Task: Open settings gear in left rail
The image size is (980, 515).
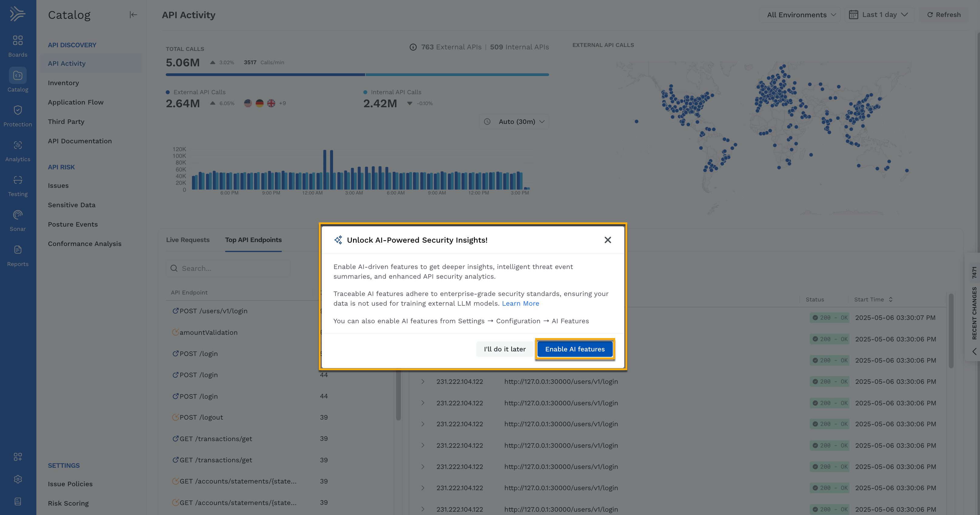Action: 18,479
